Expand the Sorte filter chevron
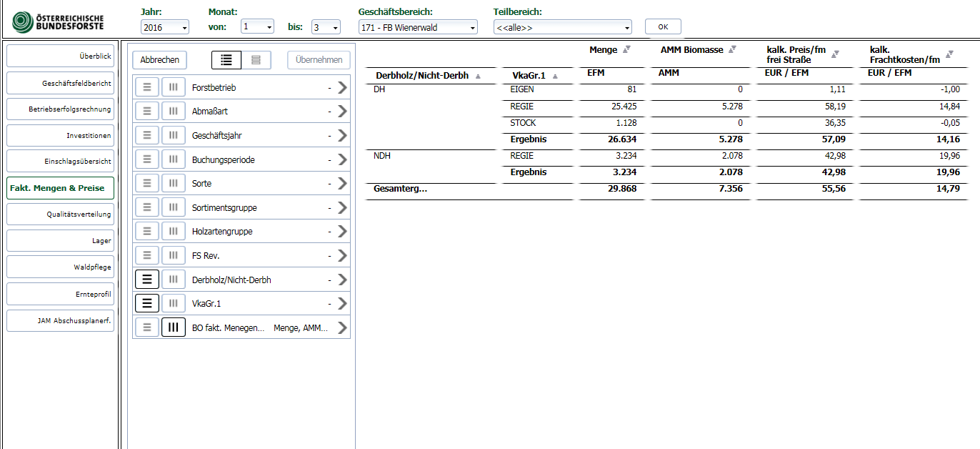The width and height of the screenshot is (980, 449). tap(342, 183)
